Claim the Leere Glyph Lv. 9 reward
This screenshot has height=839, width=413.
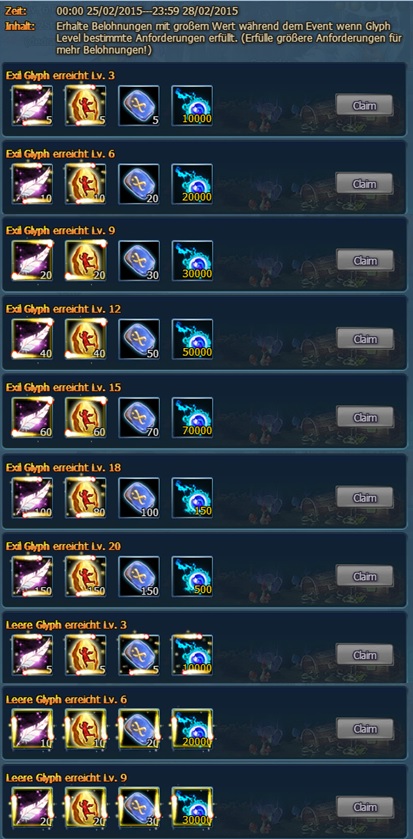pyautogui.click(x=364, y=807)
